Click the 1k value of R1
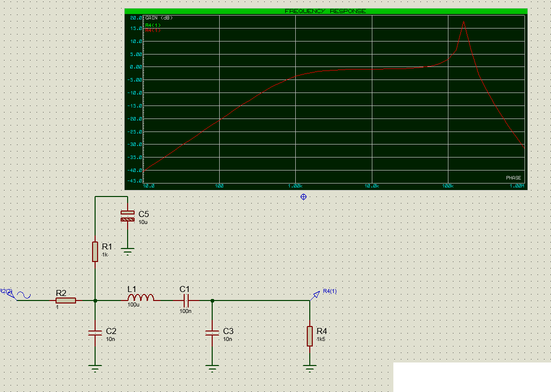The width and height of the screenshot is (551, 392). tap(105, 254)
